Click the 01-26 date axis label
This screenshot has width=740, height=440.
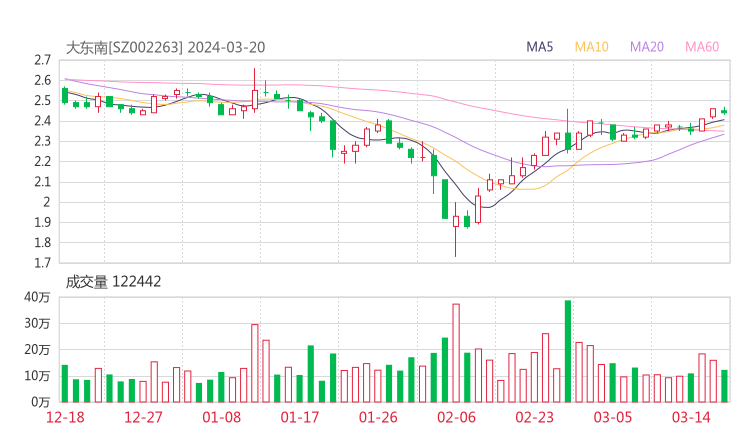378,417
